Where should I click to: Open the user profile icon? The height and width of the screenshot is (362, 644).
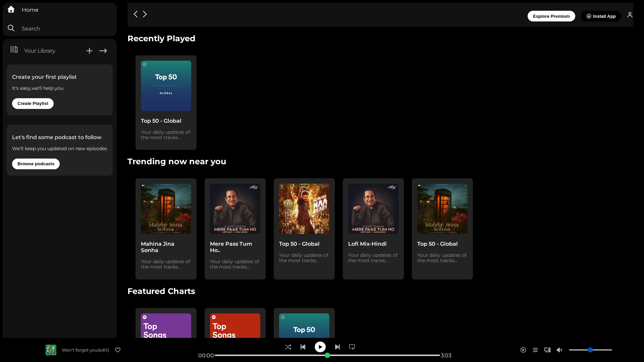[630, 15]
